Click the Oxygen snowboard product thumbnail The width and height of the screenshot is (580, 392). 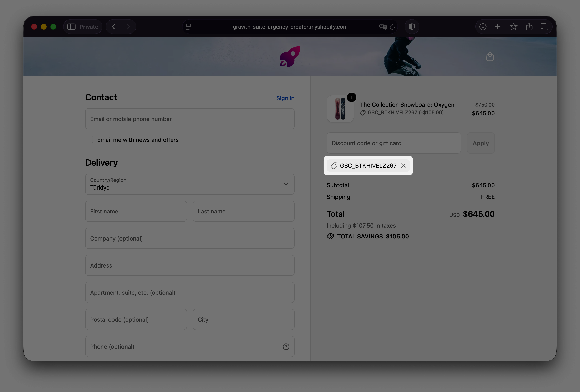point(340,109)
